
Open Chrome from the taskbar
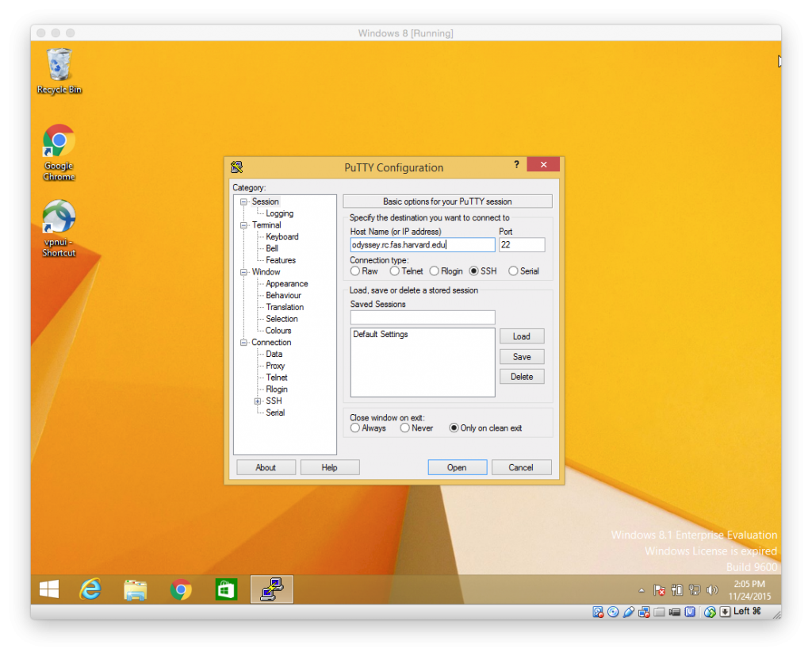(181, 589)
